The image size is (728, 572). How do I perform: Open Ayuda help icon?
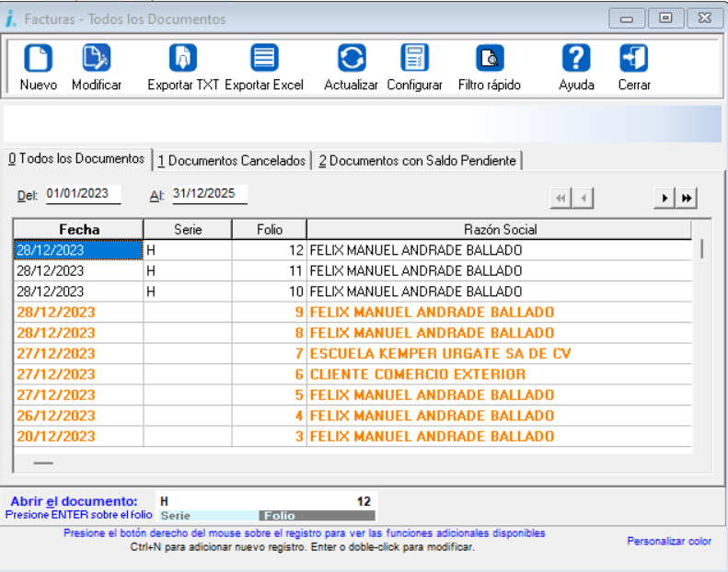coord(576,59)
